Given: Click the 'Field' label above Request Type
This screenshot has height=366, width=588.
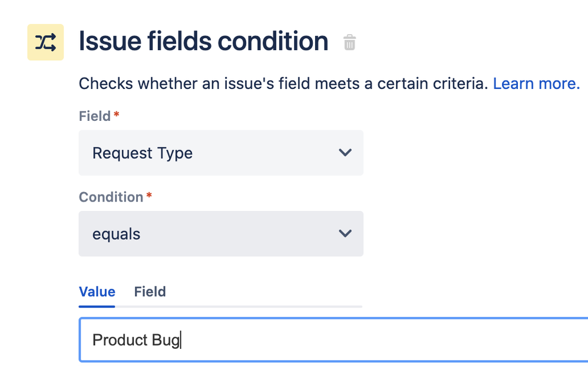Looking at the screenshot, I should pos(94,116).
